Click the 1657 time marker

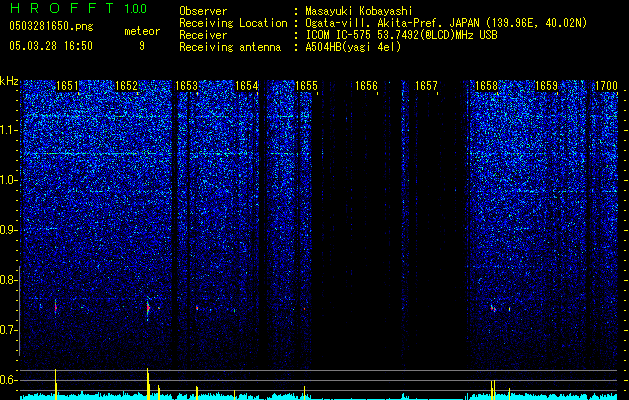coord(426,86)
